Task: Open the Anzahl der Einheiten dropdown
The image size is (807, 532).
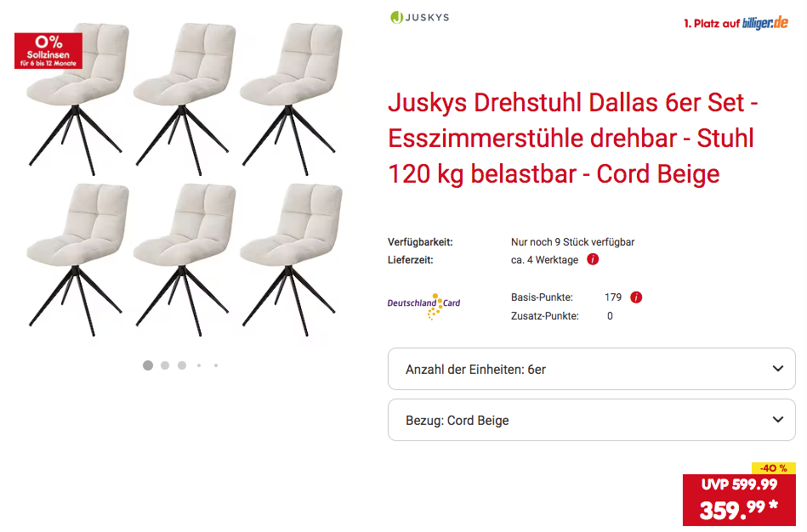Action: (x=591, y=369)
